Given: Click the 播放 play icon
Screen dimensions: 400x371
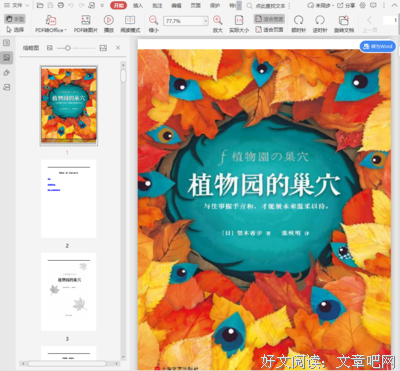Looking at the screenshot, I should click(109, 20).
